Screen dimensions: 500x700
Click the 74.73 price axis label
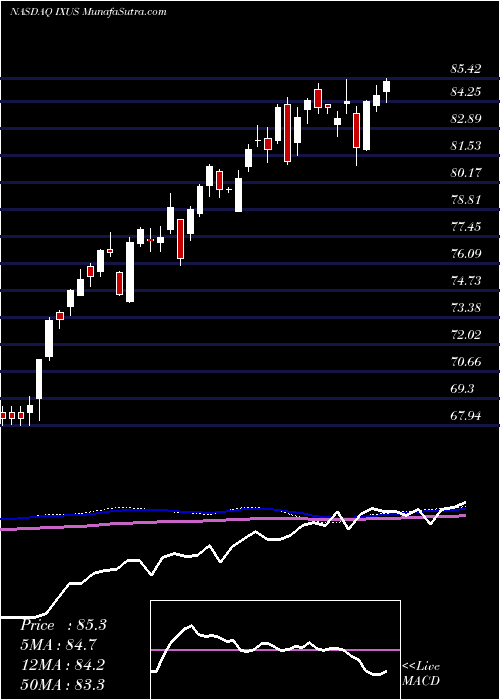pyautogui.click(x=466, y=280)
